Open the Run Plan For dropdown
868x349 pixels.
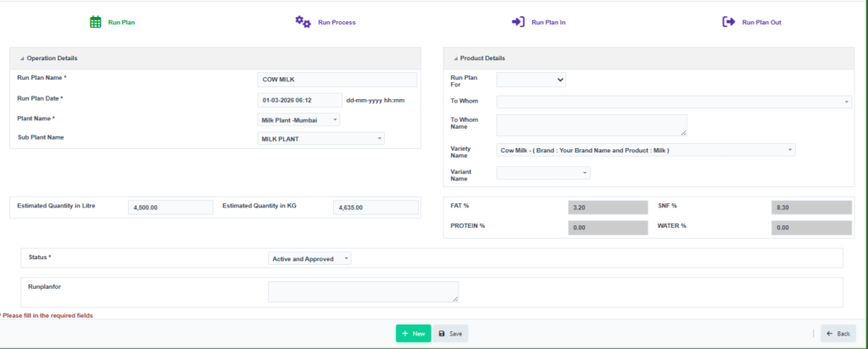[531, 80]
